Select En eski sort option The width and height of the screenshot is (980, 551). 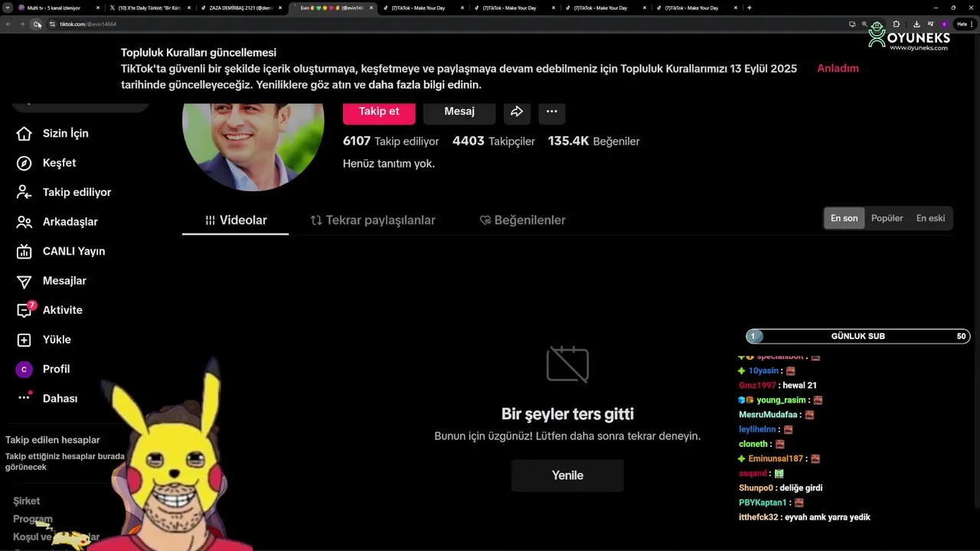pos(930,218)
